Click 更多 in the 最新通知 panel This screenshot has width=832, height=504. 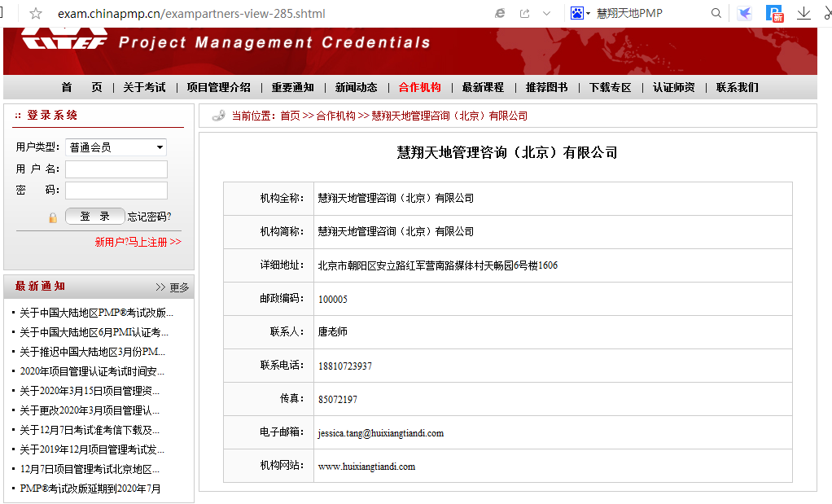point(173,287)
